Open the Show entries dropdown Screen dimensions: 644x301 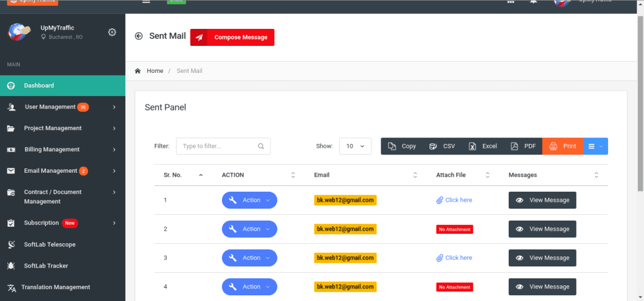(355, 146)
